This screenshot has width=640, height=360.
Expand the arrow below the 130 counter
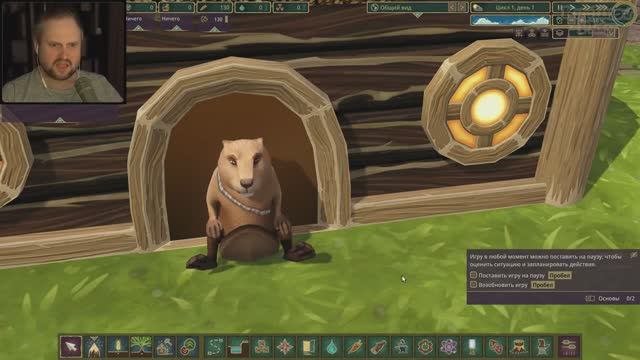tap(214, 28)
